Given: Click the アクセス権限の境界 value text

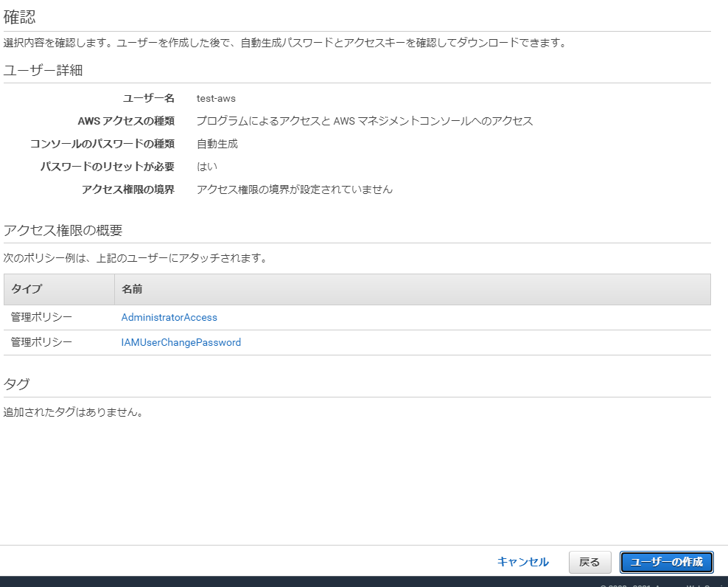Looking at the screenshot, I should tap(294, 189).
